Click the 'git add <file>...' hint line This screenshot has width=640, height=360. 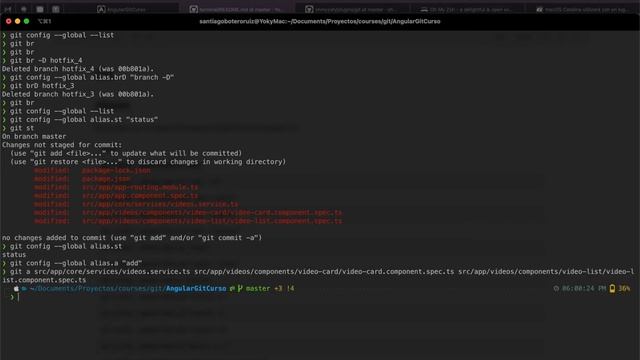tap(126, 153)
